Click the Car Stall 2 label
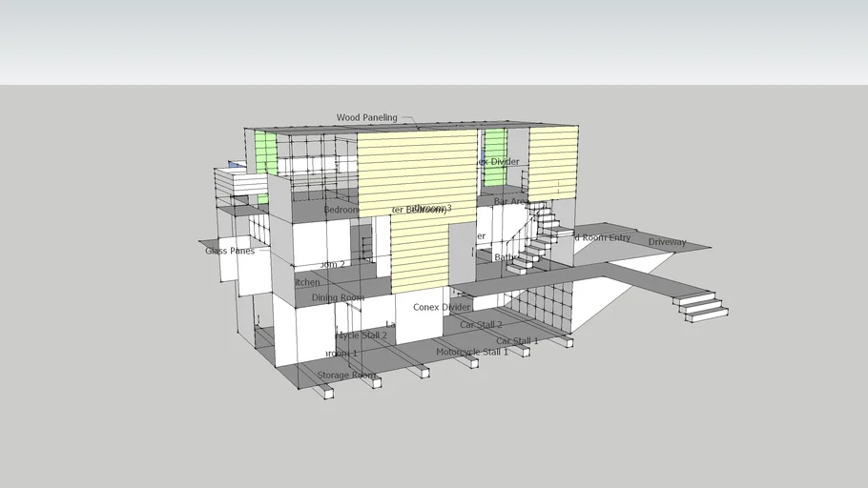868x488 pixels. point(481,325)
